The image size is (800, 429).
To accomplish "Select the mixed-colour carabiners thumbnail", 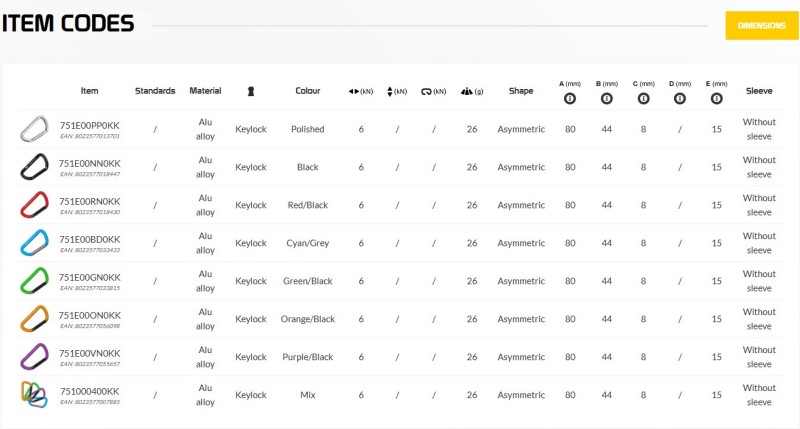I will coord(34,394).
